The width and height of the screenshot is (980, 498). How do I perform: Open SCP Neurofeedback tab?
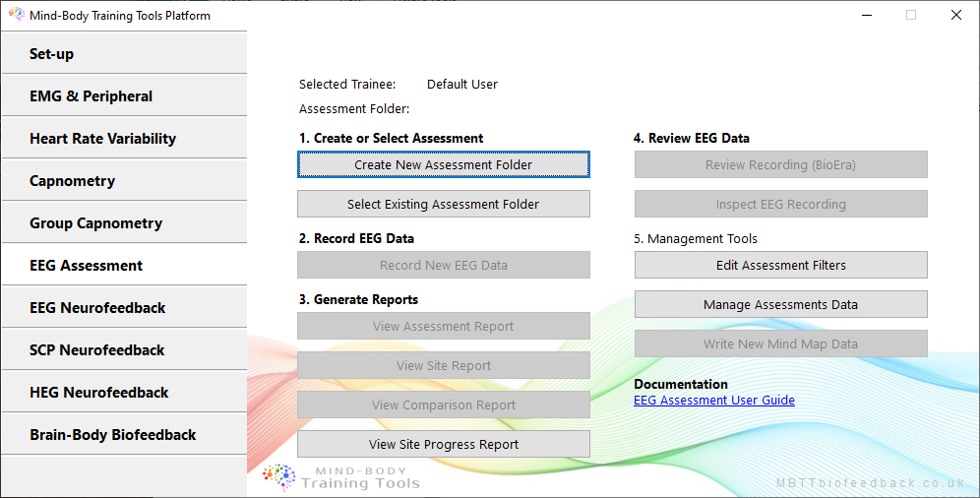coord(123,350)
